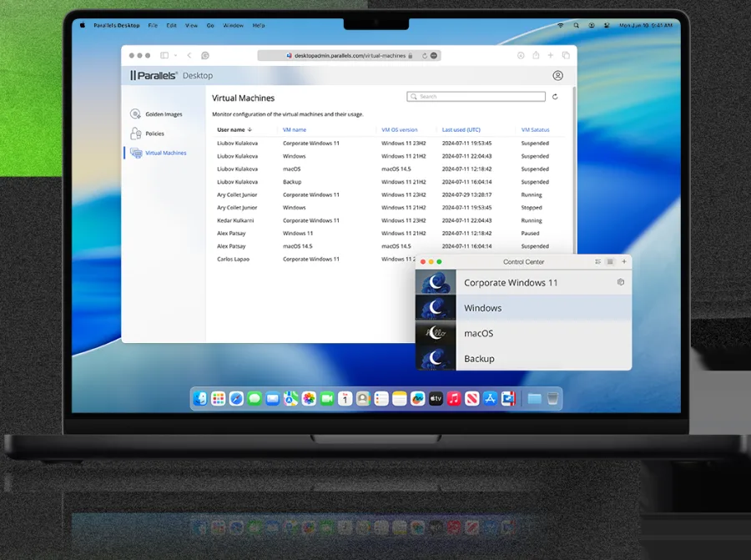Reload page in Safari address bar
The image size is (751, 560).
click(425, 56)
